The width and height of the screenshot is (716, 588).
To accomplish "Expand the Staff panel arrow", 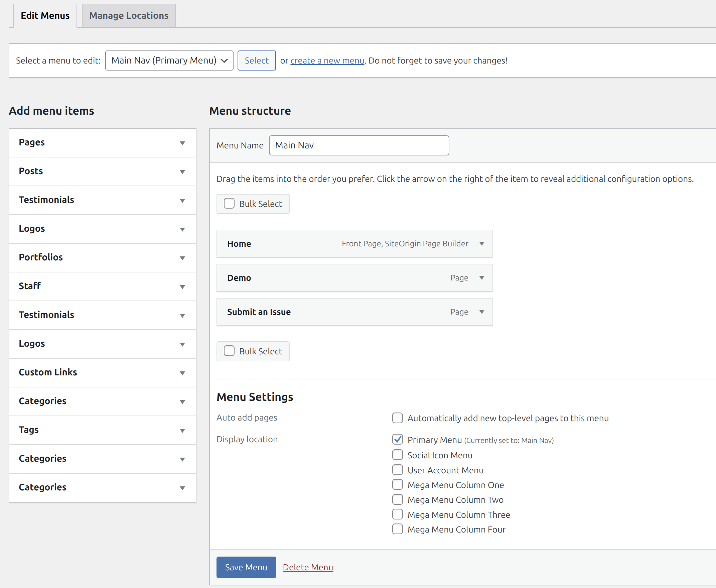I will click(x=182, y=287).
